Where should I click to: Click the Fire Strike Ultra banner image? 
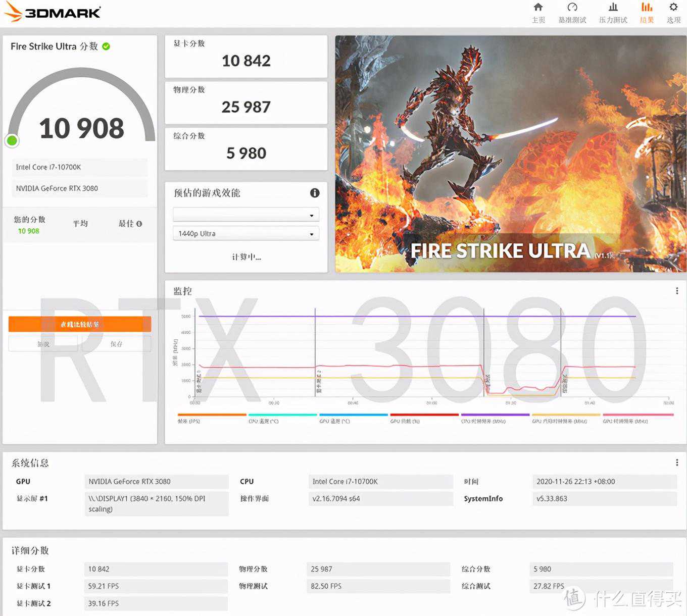pos(510,153)
